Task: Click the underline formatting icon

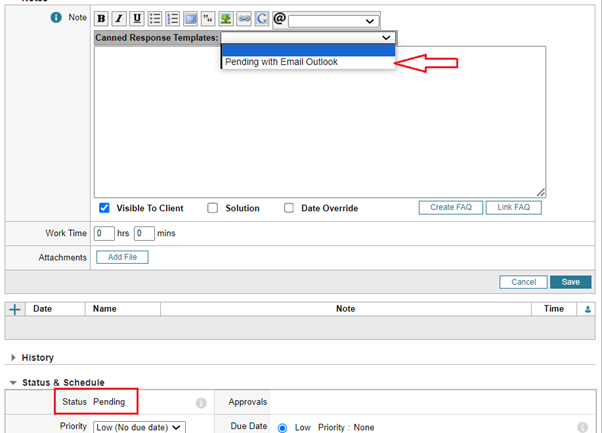Action: click(x=137, y=19)
